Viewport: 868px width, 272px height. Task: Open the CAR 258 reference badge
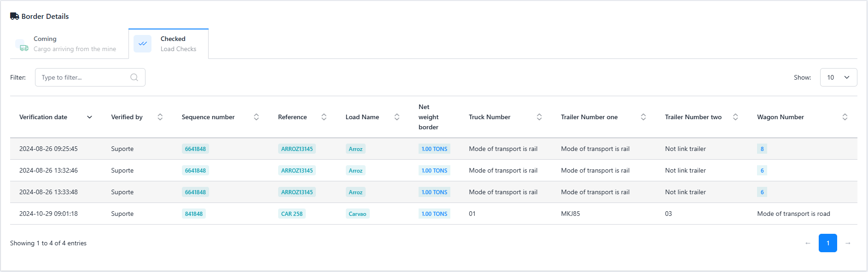coord(291,214)
